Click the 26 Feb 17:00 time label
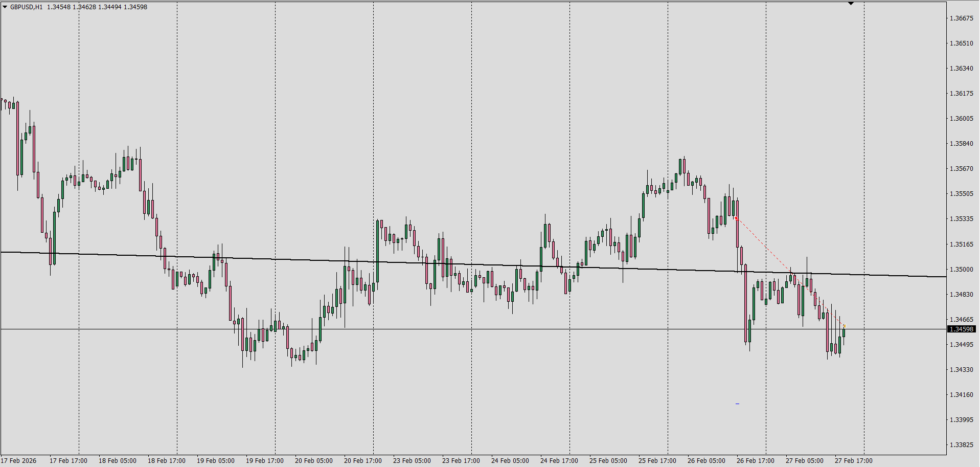 tap(756, 461)
